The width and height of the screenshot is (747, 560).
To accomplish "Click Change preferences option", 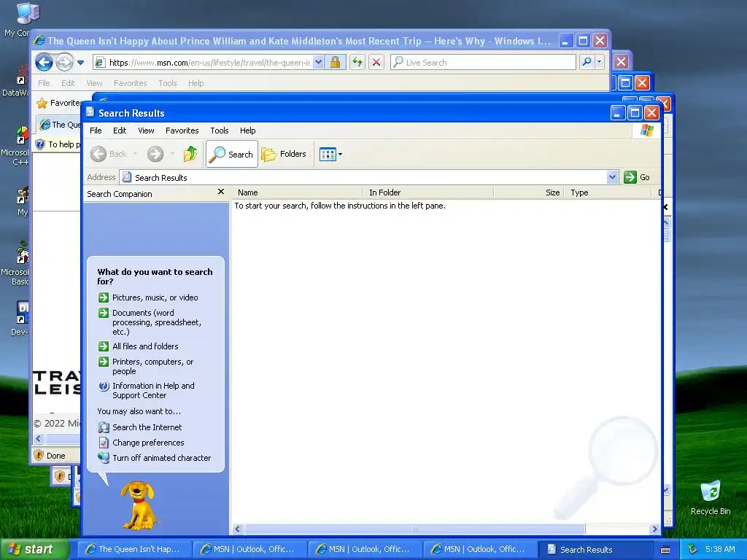I will click(x=148, y=443).
